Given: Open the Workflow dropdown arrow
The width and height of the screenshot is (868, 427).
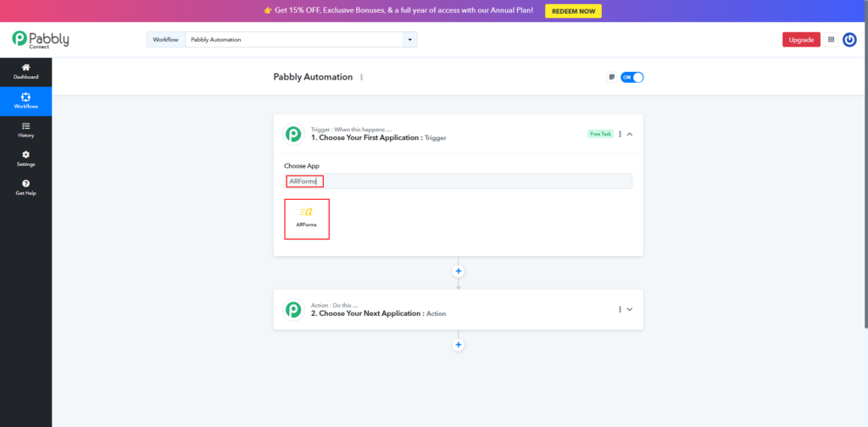Looking at the screenshot, I should coord(409,40).
